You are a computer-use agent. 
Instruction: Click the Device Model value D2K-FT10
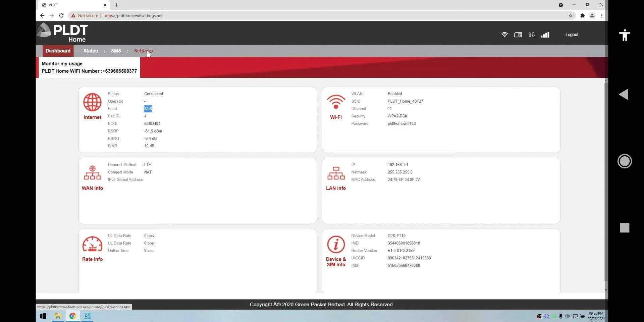click(396, 236)
